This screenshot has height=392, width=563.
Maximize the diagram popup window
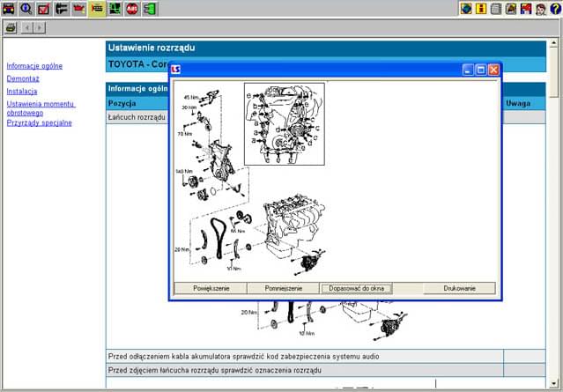[481, 70]
